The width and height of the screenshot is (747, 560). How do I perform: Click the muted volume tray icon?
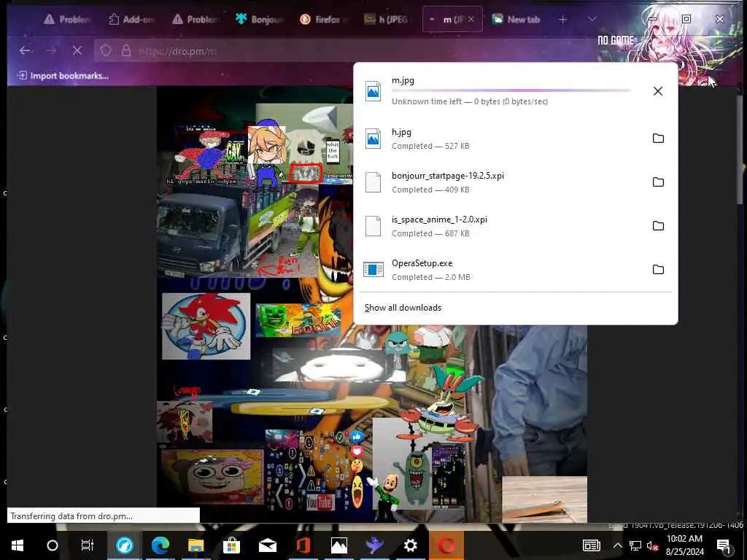pos(651,545)
